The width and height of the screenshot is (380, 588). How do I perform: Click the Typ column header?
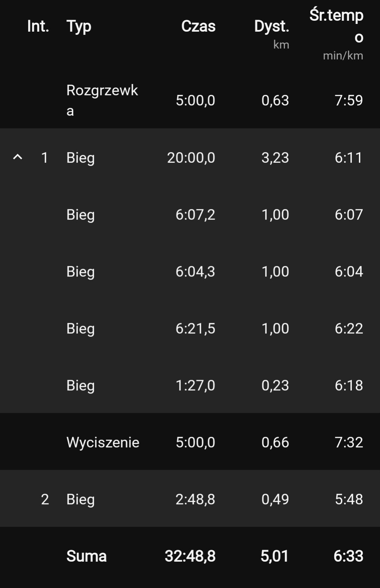[x=79, y=26]
